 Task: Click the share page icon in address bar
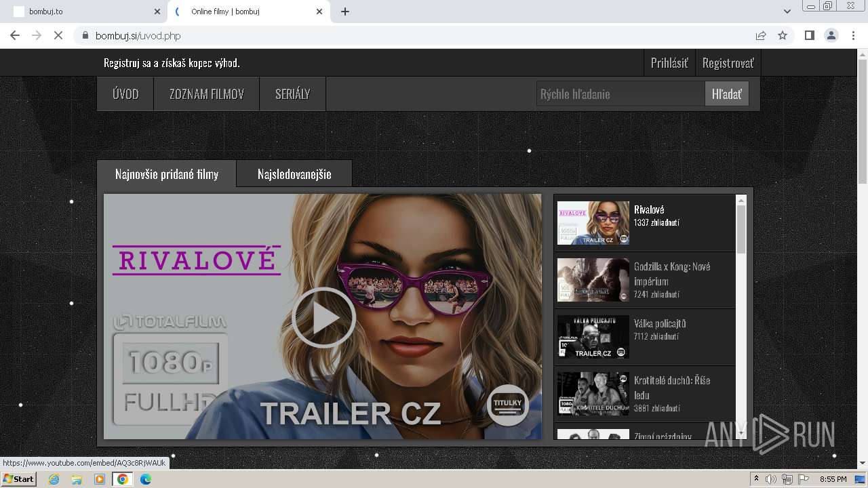(761, 35)
